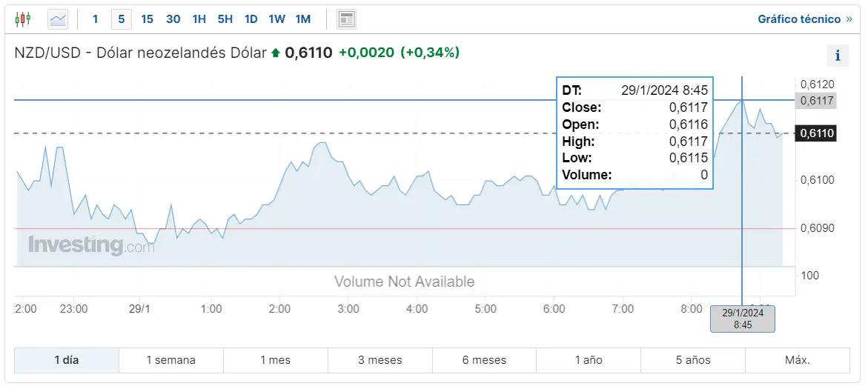Click the 0,6117 crosshair price label
The height and width of the screenshot is (389, 868).
point(815,101)
